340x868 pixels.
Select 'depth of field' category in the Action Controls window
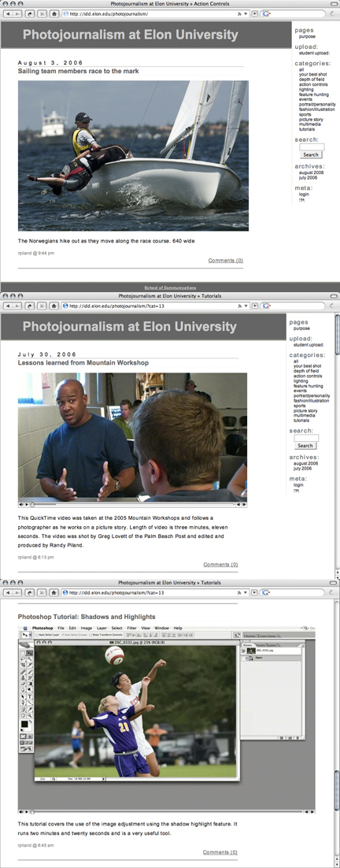311,80
